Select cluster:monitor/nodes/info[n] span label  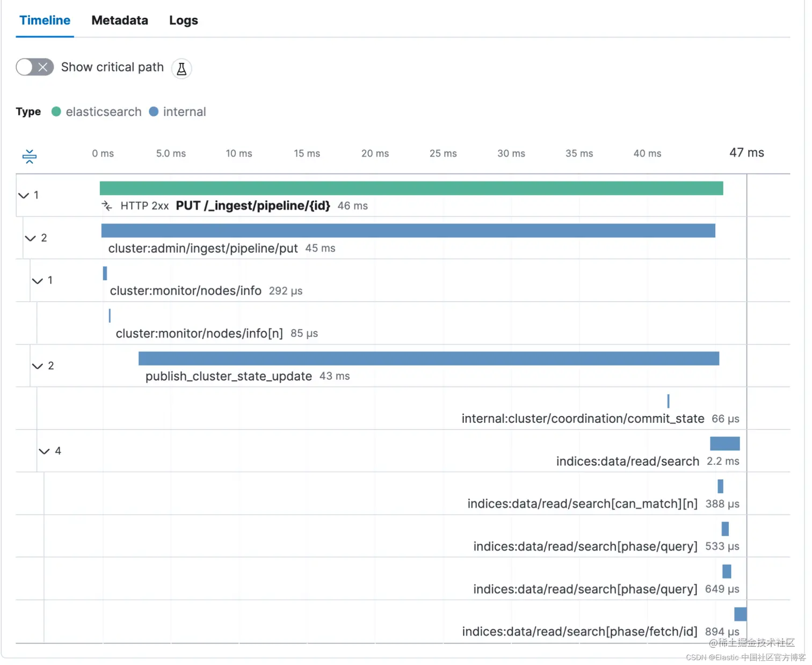click(199, 333)
